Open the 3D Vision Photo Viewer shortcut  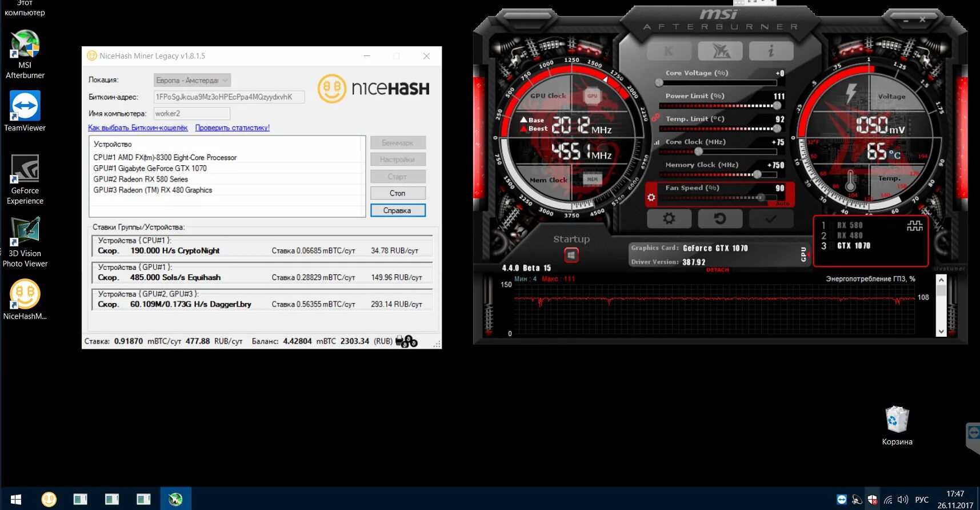25,242
